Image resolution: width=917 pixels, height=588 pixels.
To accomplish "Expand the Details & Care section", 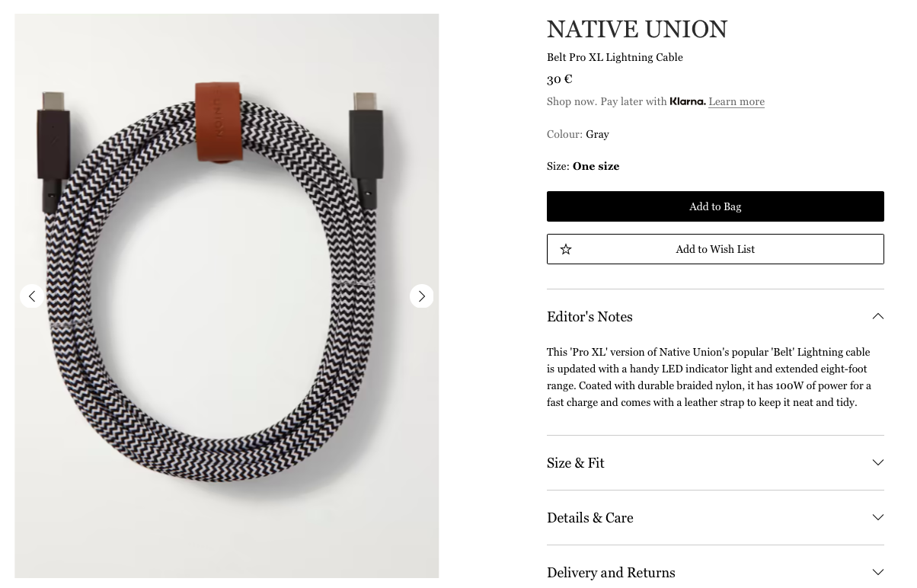I will 715,518.
